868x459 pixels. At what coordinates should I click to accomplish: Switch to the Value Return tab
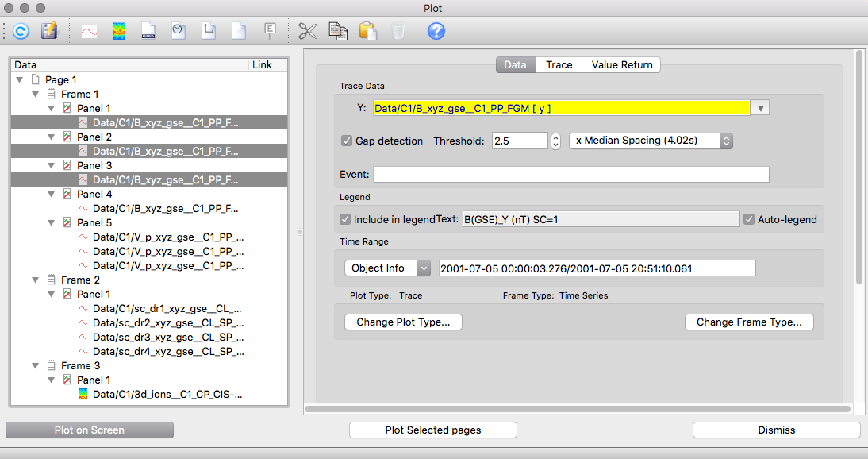[622, 64]
